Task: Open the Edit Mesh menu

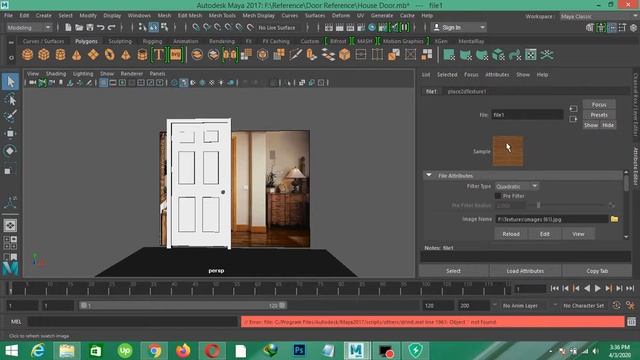Action: pos(189,16)
